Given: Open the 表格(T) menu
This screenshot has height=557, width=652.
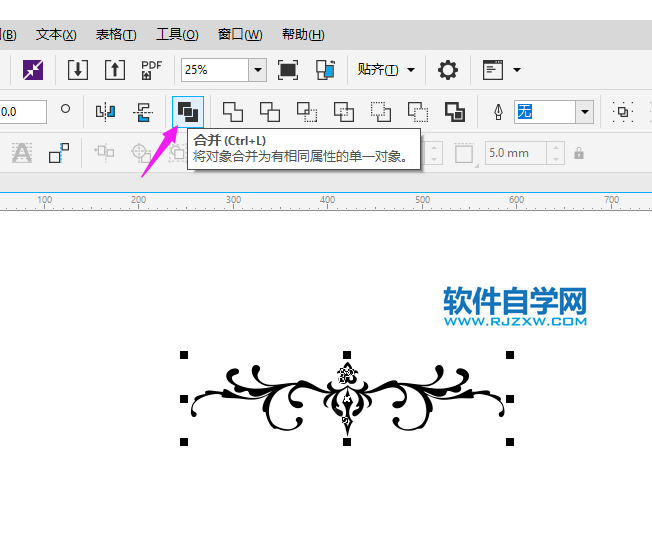Looking at the screenshot, I should point(116,35).
